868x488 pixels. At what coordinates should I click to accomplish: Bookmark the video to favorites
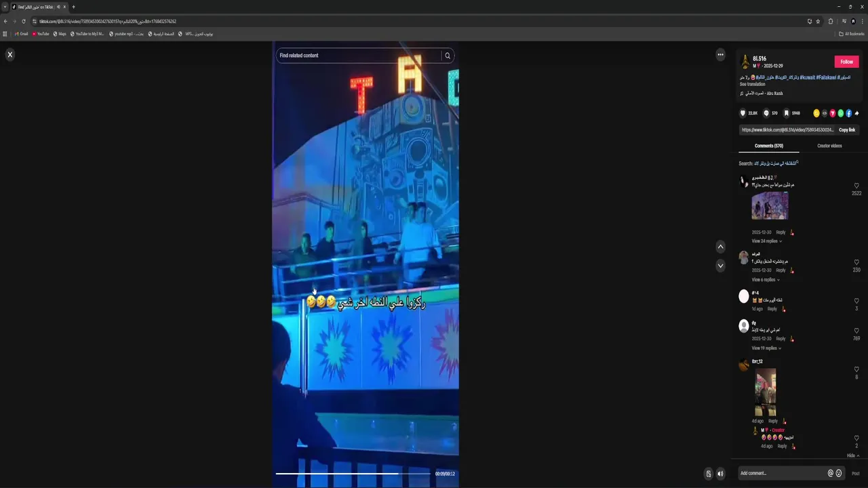point(786,113)
